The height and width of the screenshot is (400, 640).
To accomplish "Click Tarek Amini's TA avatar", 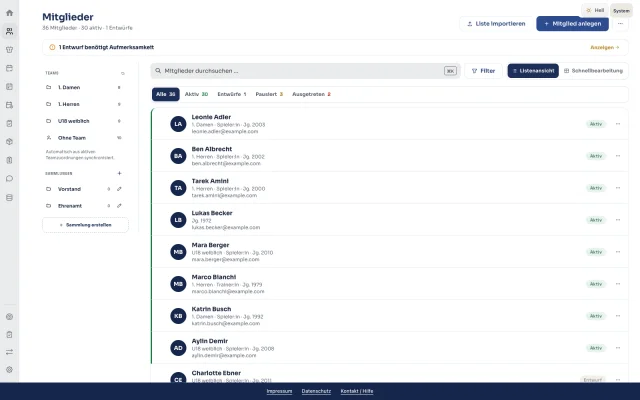I will 178,188.
